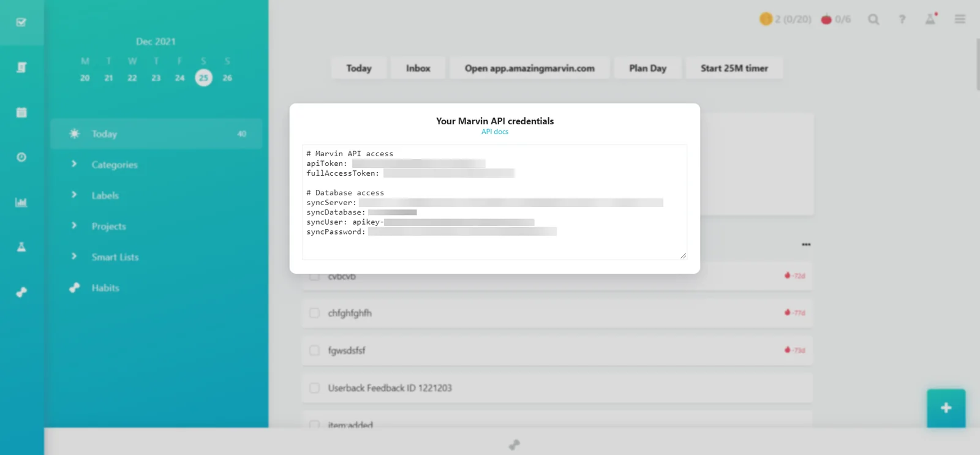Click the Dec 2021 month label

[156, 42]
